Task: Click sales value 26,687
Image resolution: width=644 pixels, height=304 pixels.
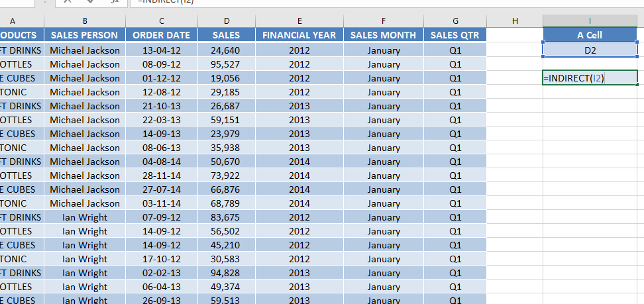Action: coord(227,106)
